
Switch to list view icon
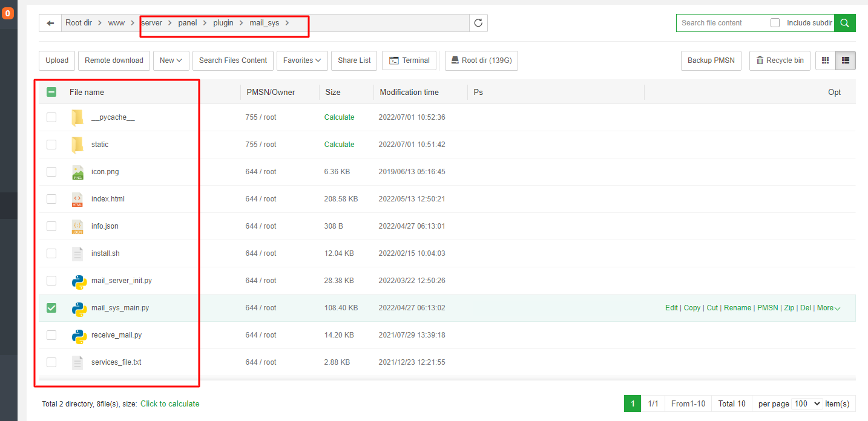click(x=846, y=60)
